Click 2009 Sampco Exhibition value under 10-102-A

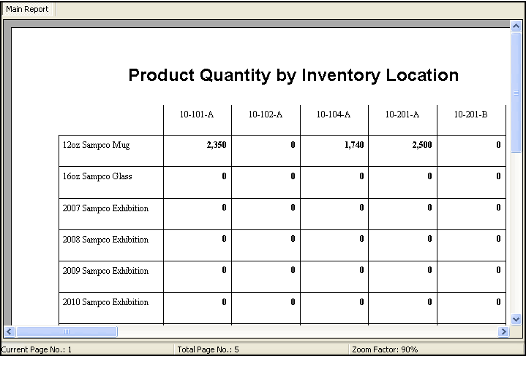click(x=293, y=270)
